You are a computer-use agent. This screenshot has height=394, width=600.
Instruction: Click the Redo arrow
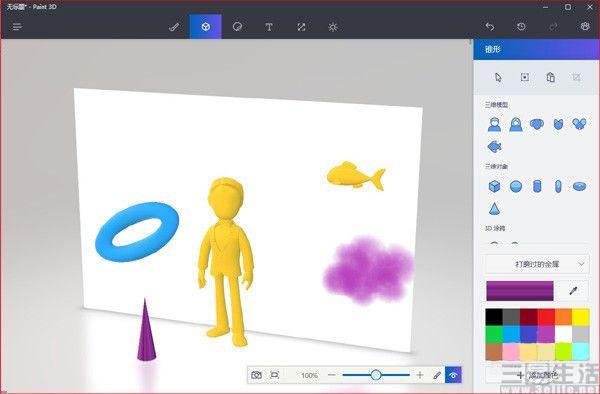[x=553, y=26]
